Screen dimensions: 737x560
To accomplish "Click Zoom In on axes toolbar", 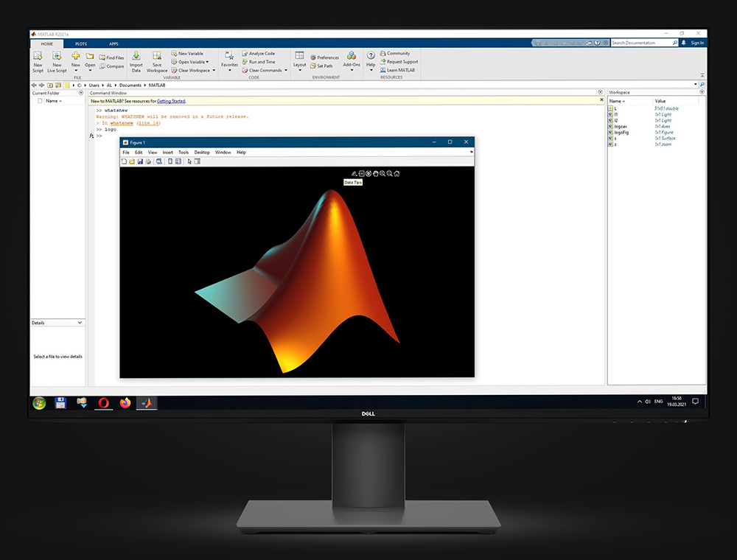I will (383, 173).
